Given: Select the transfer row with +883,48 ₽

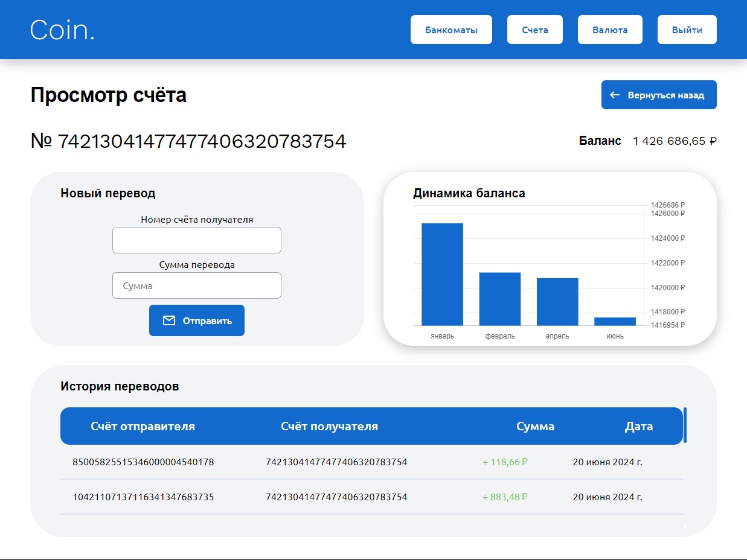Looking at the screenshot, I should coord(371,497).
